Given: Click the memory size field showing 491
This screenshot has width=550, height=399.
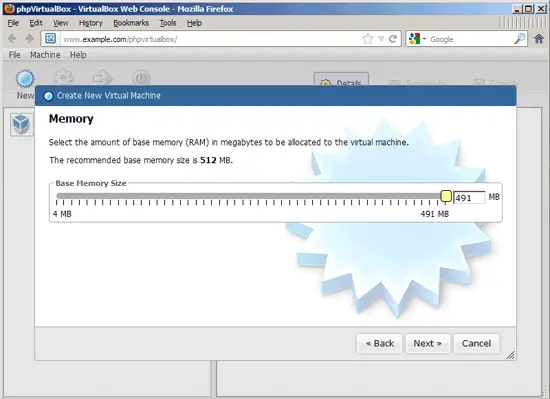Looking at the screenshot, I should tap(469, 198).
